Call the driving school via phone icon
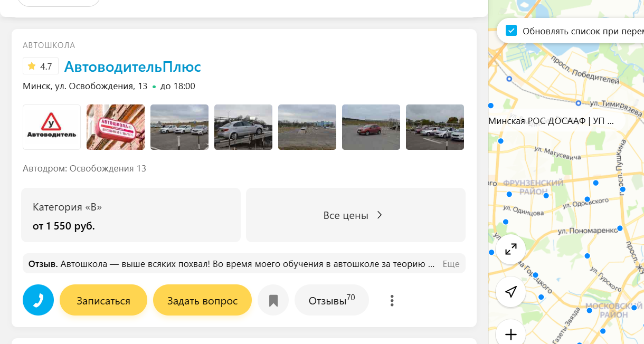The height and width of the screenshot is (344, 644). point(38,300)
